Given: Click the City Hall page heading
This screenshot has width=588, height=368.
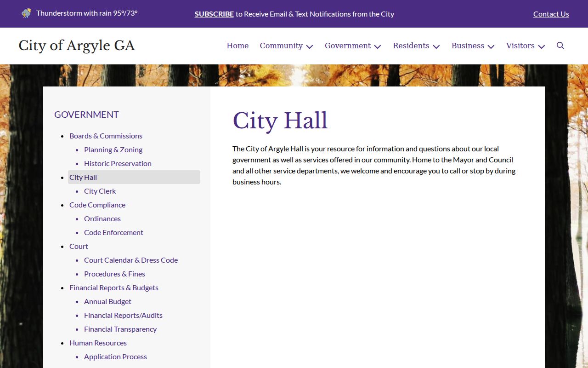Looking at the screenshot, I should tap(280, 121).
